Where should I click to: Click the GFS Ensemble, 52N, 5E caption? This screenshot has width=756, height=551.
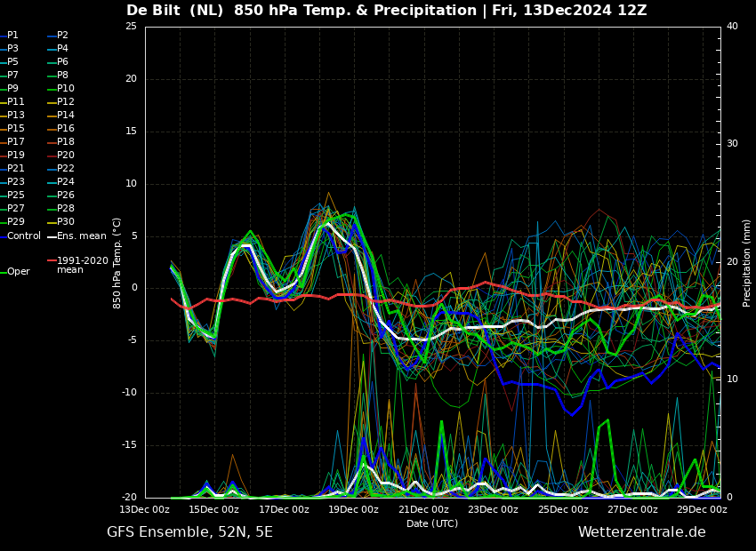(x=189, y=532)
